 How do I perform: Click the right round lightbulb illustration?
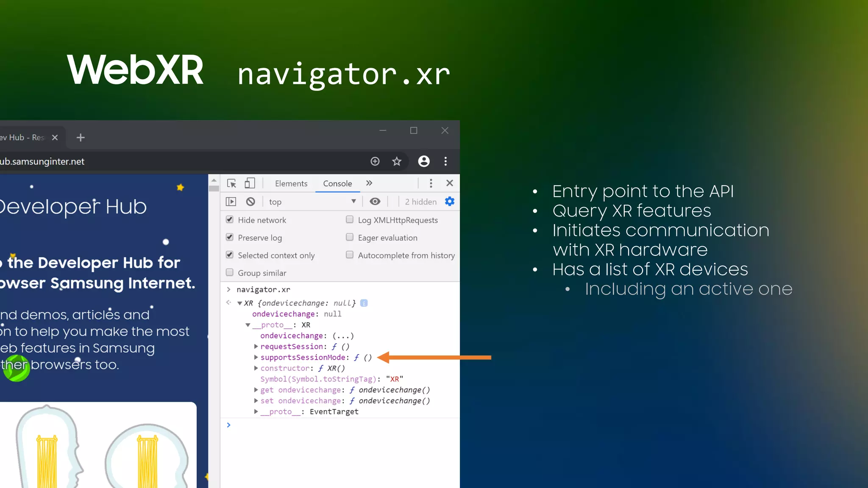(x=147, y=456)
